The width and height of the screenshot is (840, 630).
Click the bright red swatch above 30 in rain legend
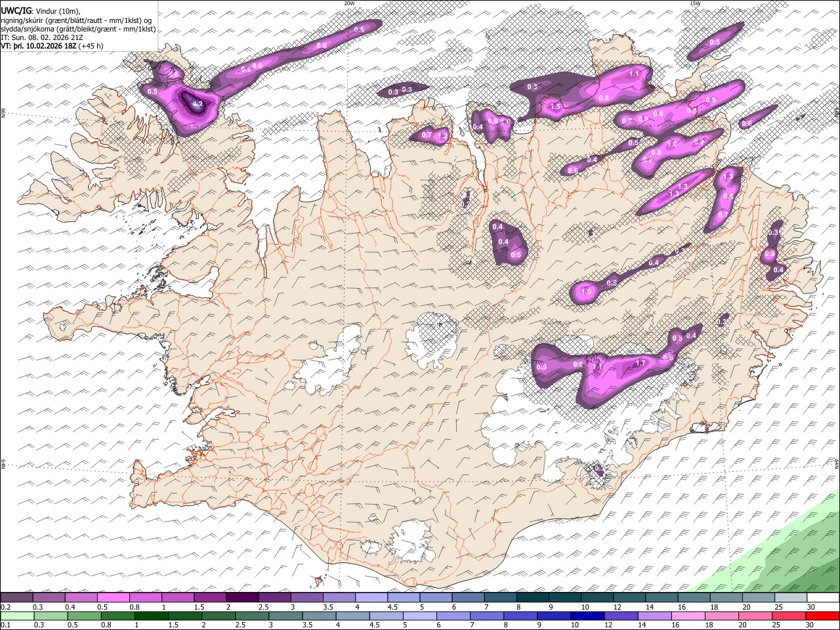click(823, 616)
